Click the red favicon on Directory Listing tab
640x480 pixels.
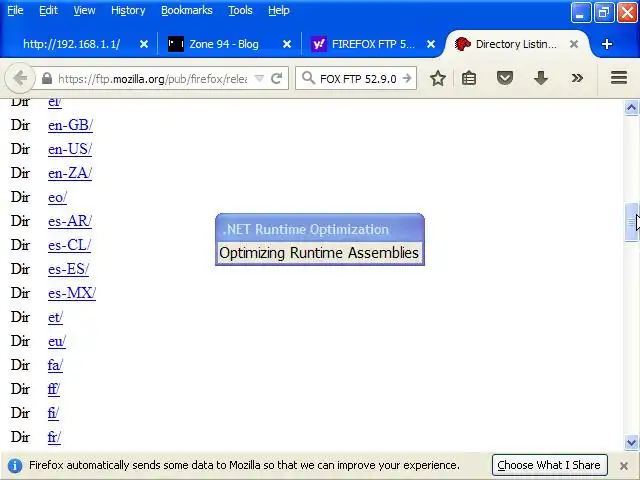tap(462, 44)
